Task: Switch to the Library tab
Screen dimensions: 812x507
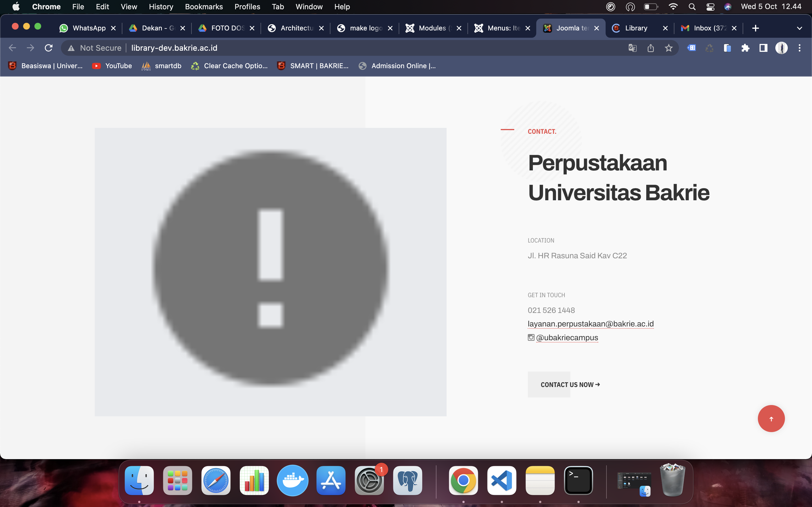Action: (636, 28)
